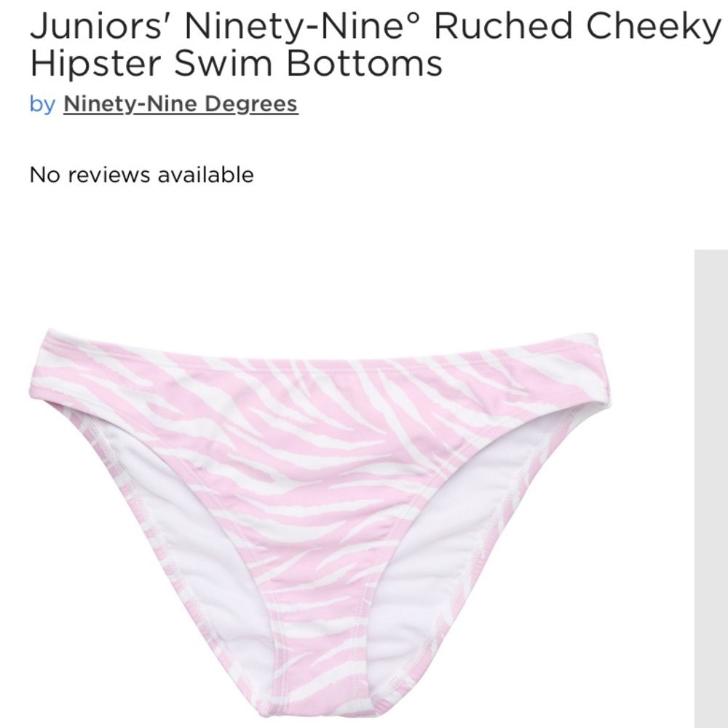Click the blue "by" label

[43, 104]
